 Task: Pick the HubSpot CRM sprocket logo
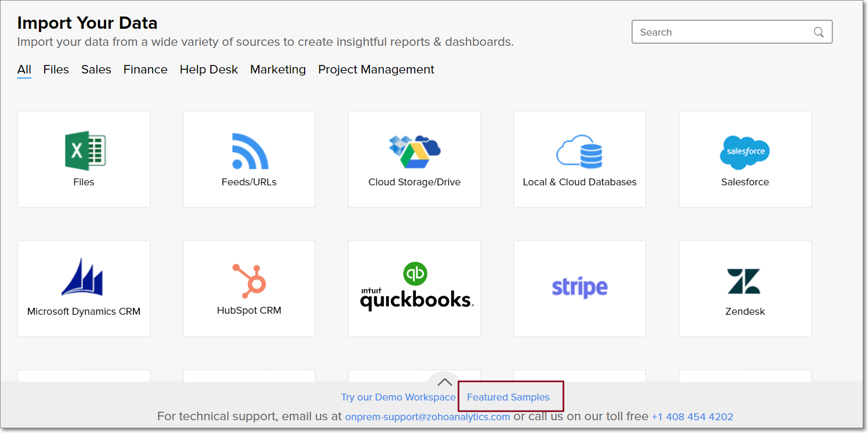(x=249, y=281)
